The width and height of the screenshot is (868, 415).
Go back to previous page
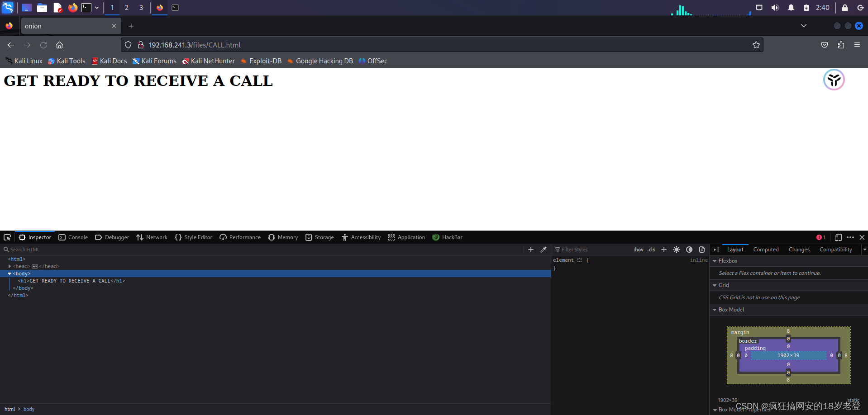coord(11,45)
